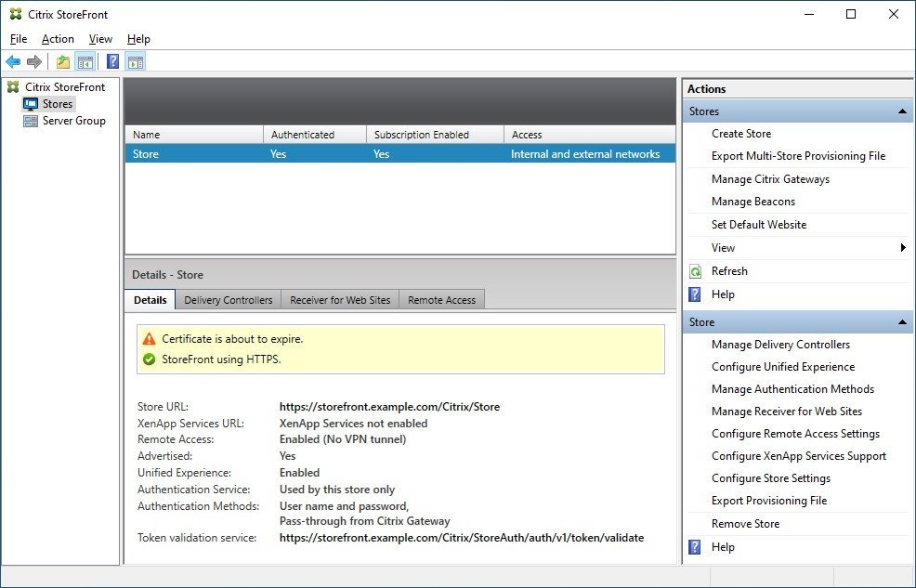
Task: Expand the View submenu arrow in Actions
Action: 903,248
